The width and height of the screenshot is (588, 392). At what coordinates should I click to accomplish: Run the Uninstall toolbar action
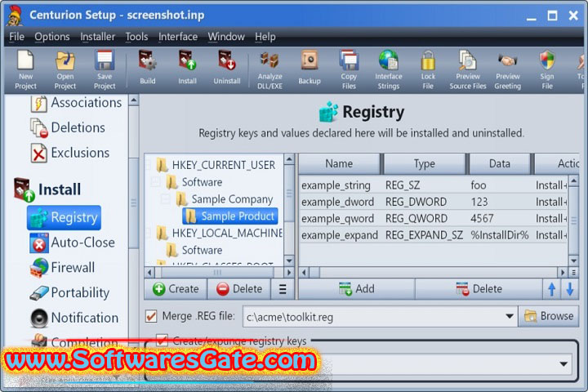point(227,68)
